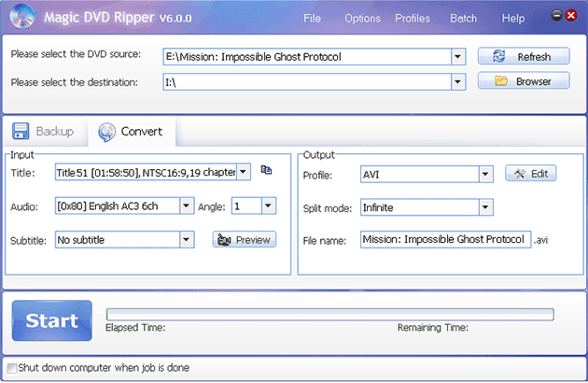Enable Shut down computer when job is done
The image size is (588, 383).
pos(12,368)
